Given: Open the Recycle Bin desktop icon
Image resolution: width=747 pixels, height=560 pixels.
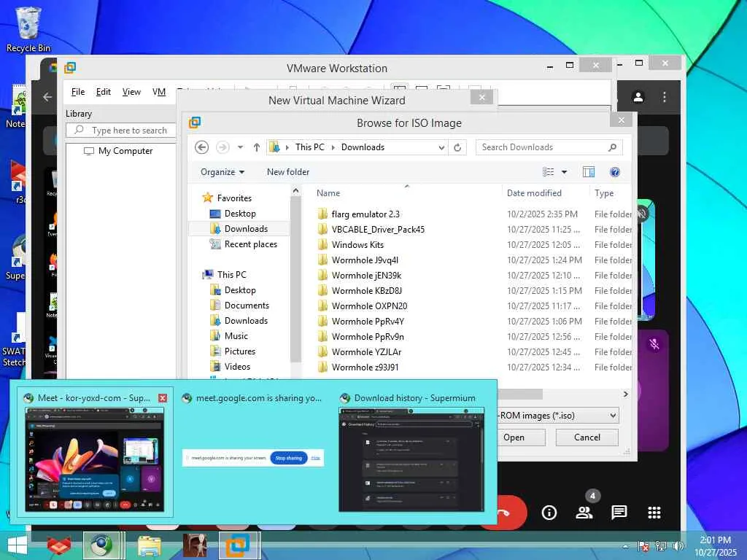Looking at the screenshot, I should (28, 29).
